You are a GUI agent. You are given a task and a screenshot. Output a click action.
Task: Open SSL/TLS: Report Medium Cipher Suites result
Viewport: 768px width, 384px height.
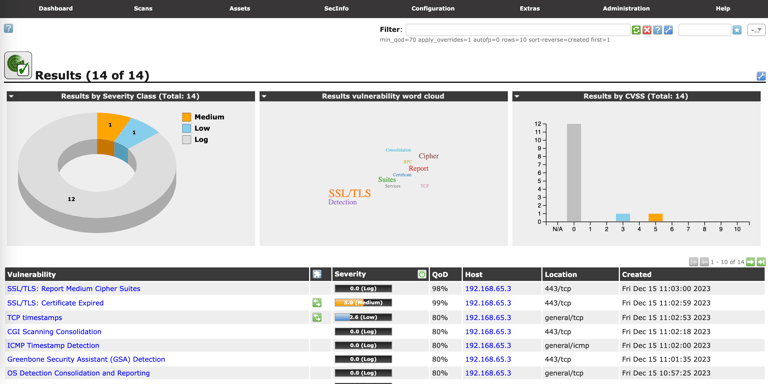[x=74, y=288]
